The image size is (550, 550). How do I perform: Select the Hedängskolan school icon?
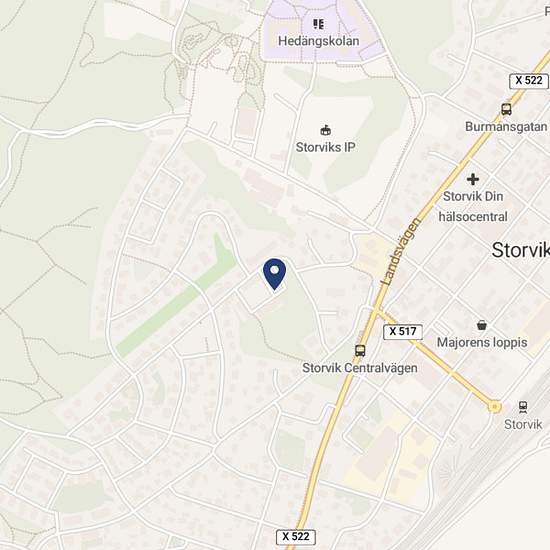click(x=318, y=24)
